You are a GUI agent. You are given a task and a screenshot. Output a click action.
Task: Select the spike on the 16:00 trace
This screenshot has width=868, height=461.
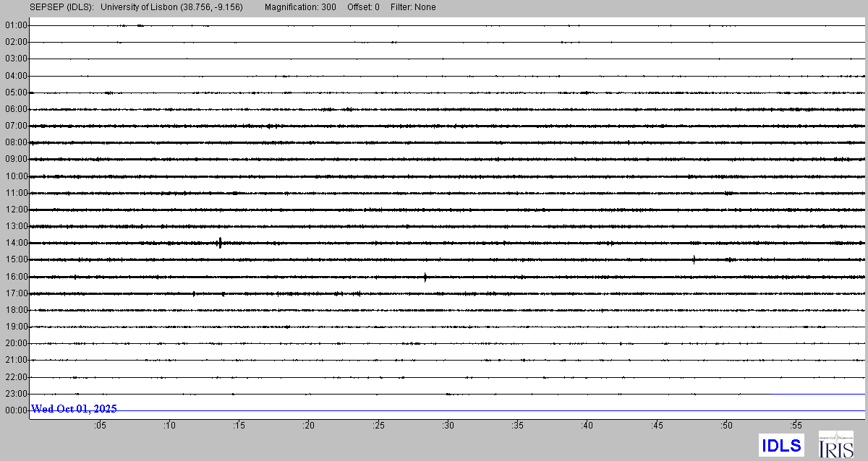point(425,277)
